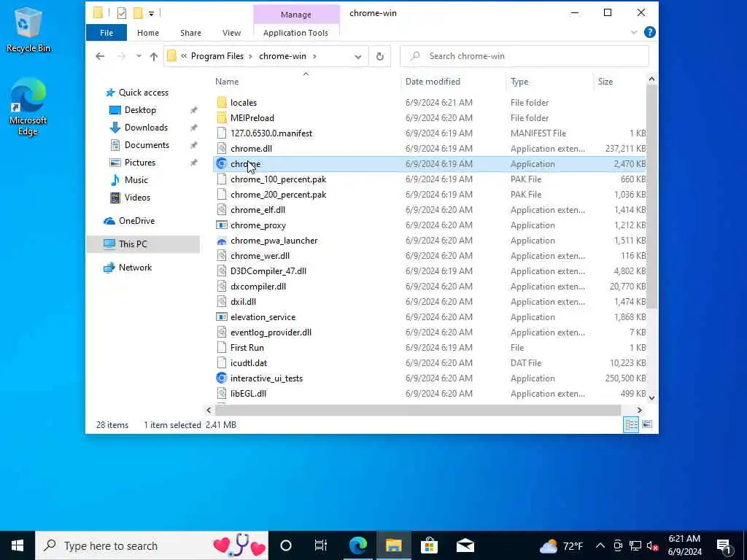Click the Manage contextual tab header

(x=296, y=15)
